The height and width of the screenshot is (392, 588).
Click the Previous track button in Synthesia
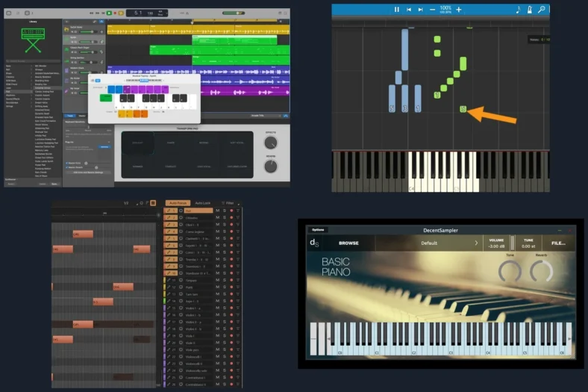pyautogui.click(x=409, y=10)
